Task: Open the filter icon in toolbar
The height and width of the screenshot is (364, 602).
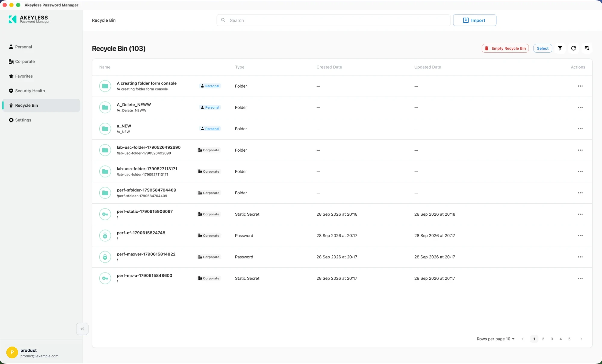Action: (x=560, y=48)
